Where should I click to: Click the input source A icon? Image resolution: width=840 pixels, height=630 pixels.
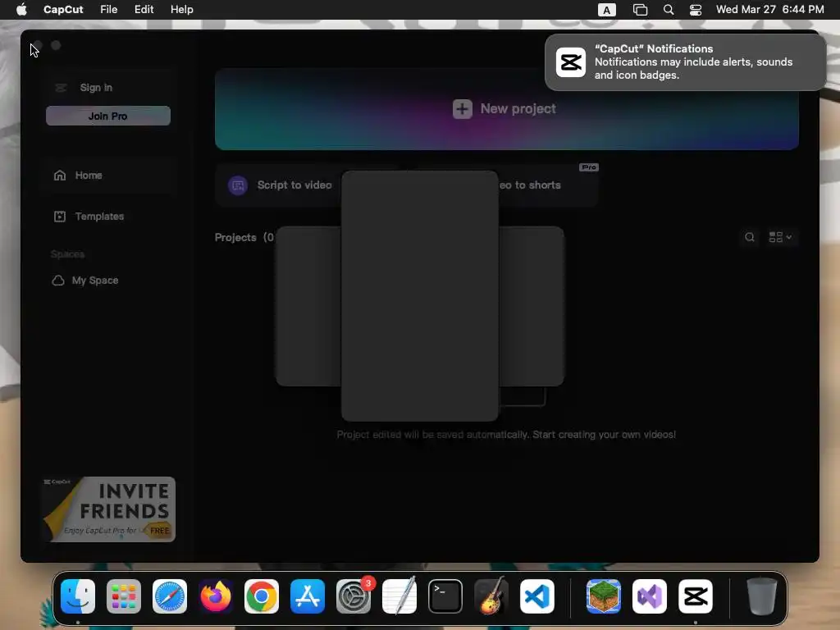[606, 10]
